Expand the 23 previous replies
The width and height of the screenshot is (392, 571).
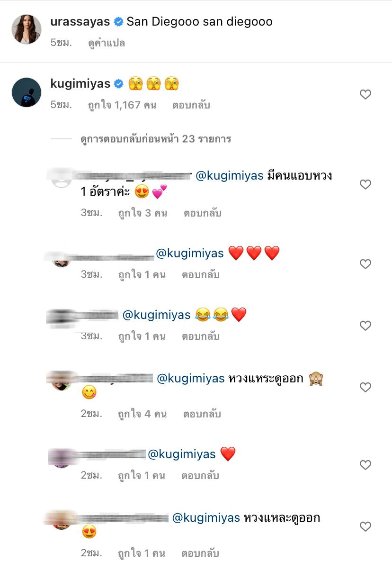pyautogui.click(x=156, y=139)
